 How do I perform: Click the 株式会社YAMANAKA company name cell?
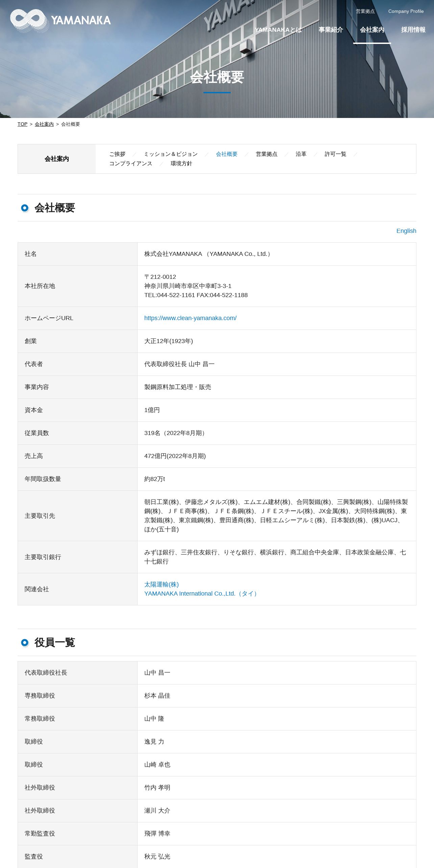[x=277, y=254]
